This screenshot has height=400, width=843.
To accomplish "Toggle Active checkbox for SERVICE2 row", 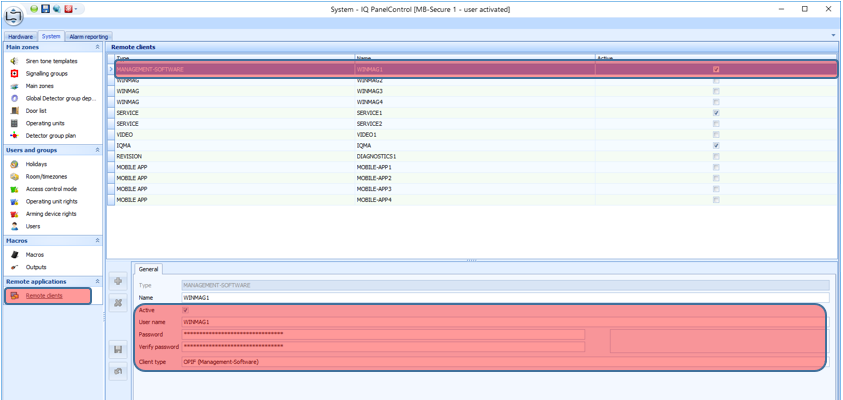I will click(x=716, y=124).
